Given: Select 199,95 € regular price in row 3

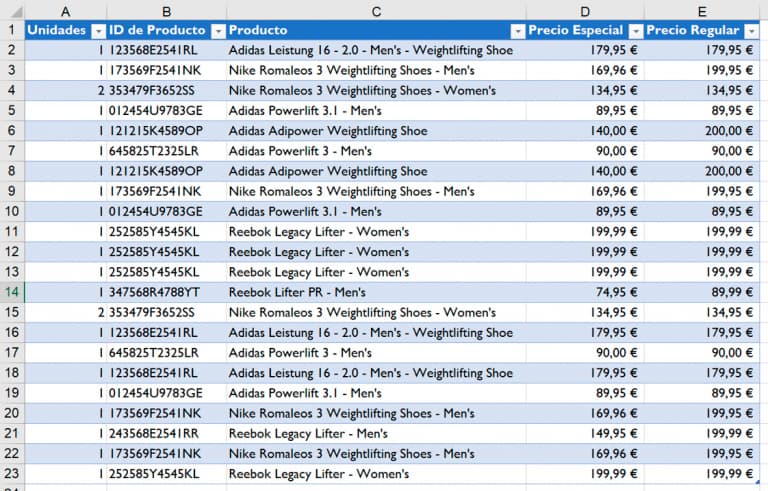Looking at the screenshot, I should tap(702, 70).
